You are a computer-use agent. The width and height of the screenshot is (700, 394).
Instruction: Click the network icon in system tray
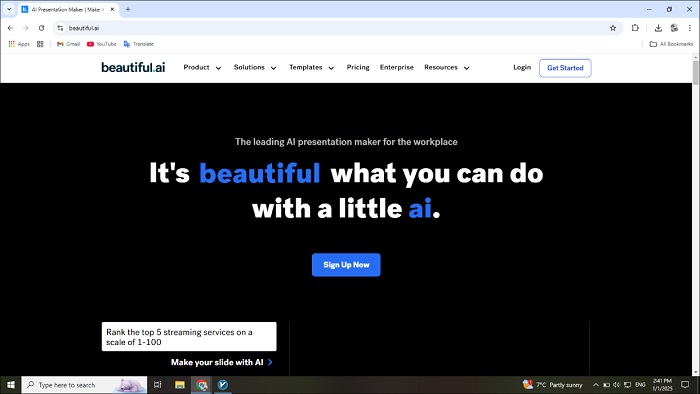click(x=627, y=385)
